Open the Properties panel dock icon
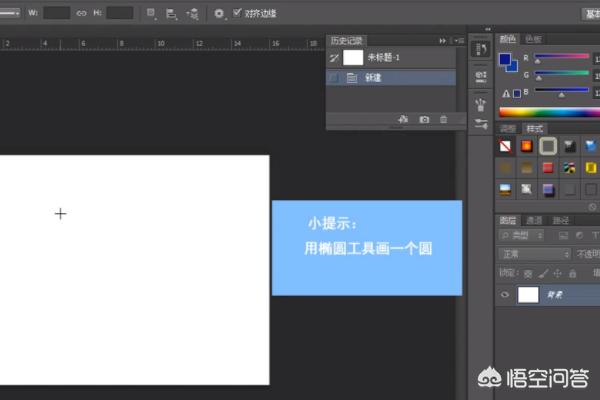600x400 pixels. point(481,77)
